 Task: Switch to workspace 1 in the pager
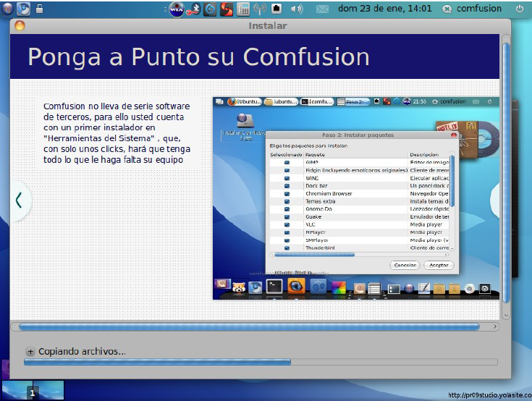pyautogui.click(x=17, y=390)
